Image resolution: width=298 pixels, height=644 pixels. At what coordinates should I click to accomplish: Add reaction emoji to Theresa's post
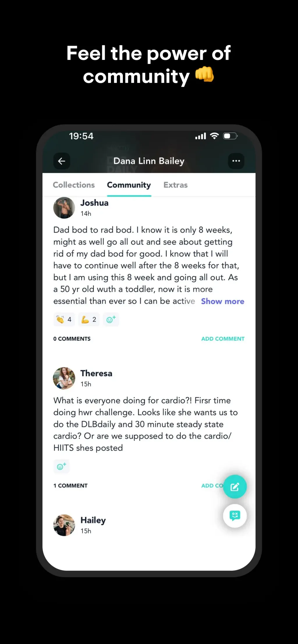61,466
